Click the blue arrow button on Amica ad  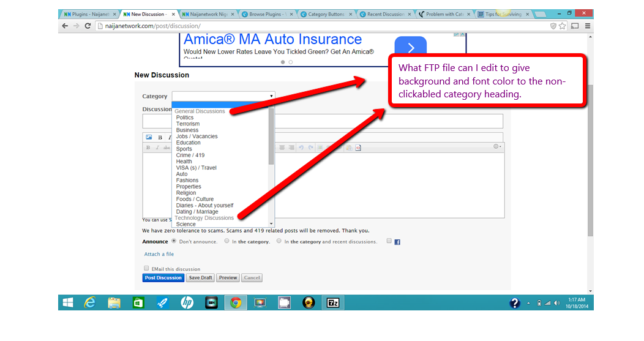(x=410, y=45)
